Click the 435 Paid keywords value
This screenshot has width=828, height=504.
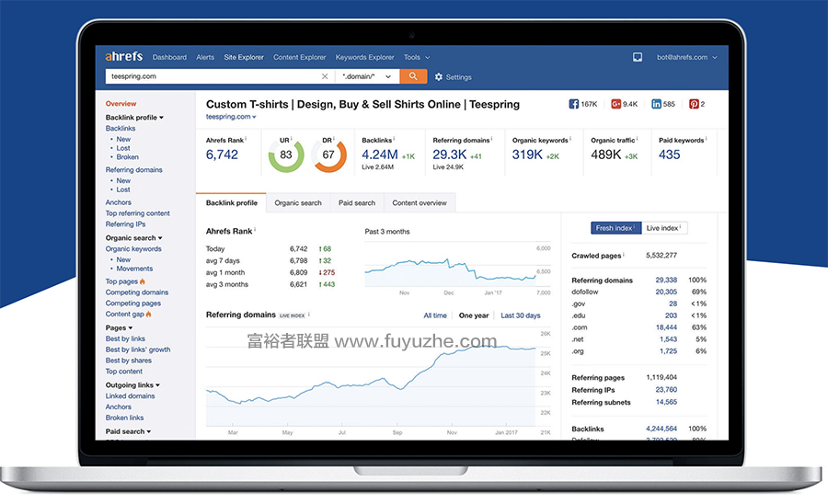(669, 155)
